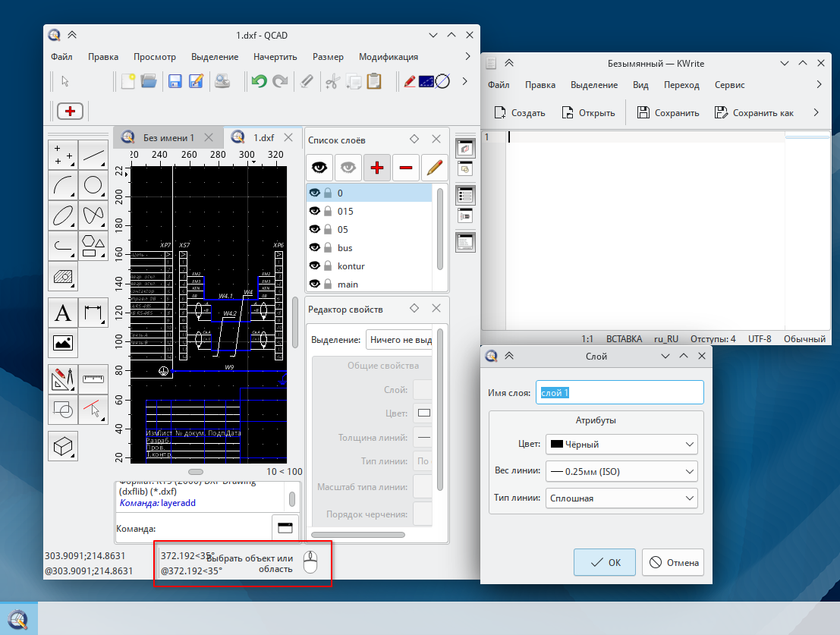The image size is (840, 635).
Task: Open the Цвет dropdown in Слой dialog
Action: [621, 444]
